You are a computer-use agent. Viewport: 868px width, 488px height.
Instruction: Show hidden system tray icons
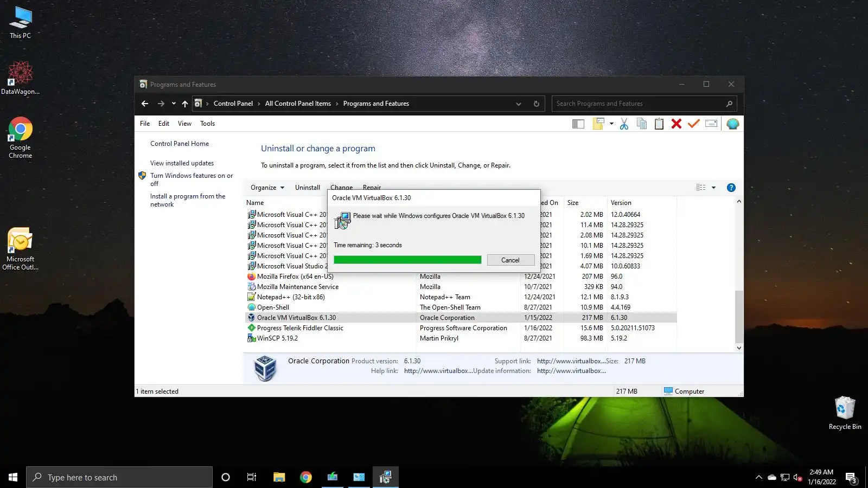(758, 478)
